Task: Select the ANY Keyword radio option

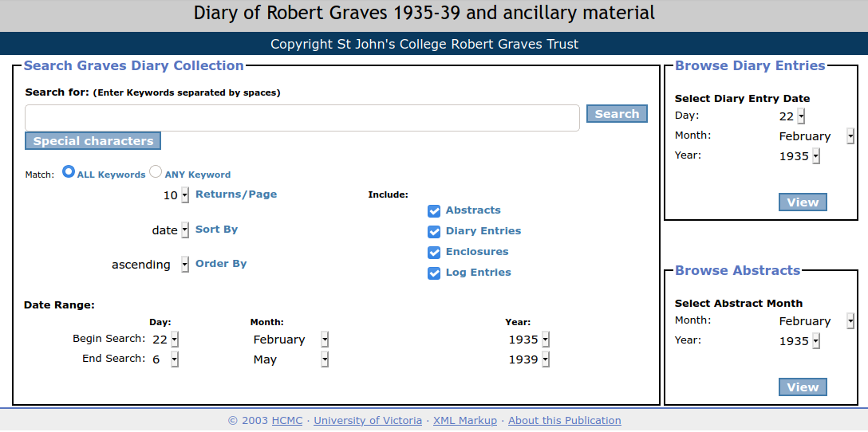Action: (x=156, y=171)
